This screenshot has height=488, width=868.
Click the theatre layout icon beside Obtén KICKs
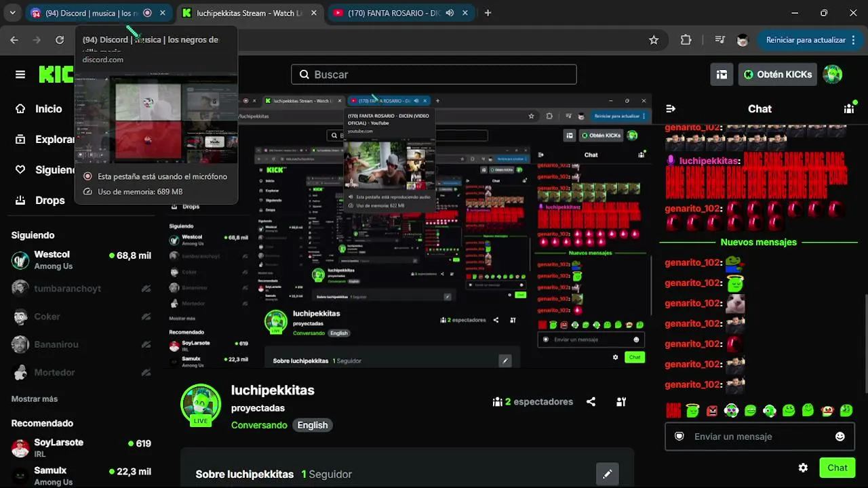(722, 75)
